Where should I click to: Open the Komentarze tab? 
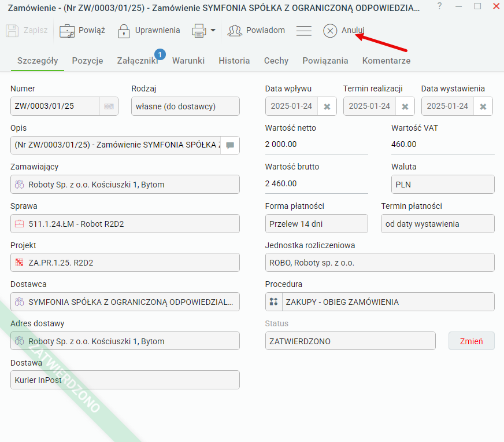coord(386,61)
